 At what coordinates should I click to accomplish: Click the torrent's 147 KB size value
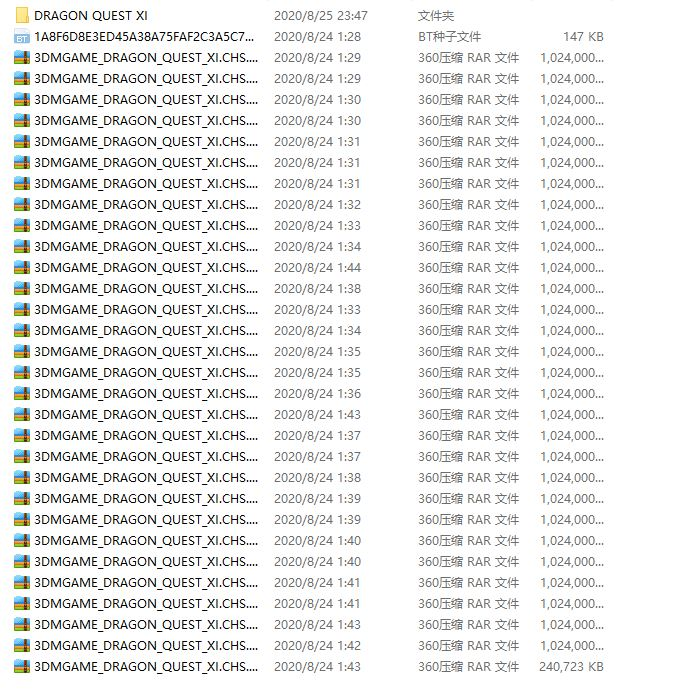[x=582, y=37]
